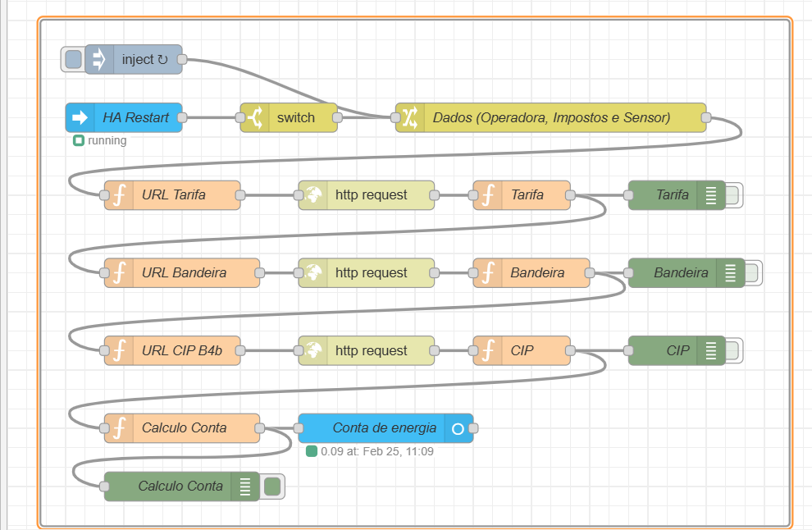Select the Calculo Conta debug list icon
This screenshot has height=530, width=812.
click(245, 487)
